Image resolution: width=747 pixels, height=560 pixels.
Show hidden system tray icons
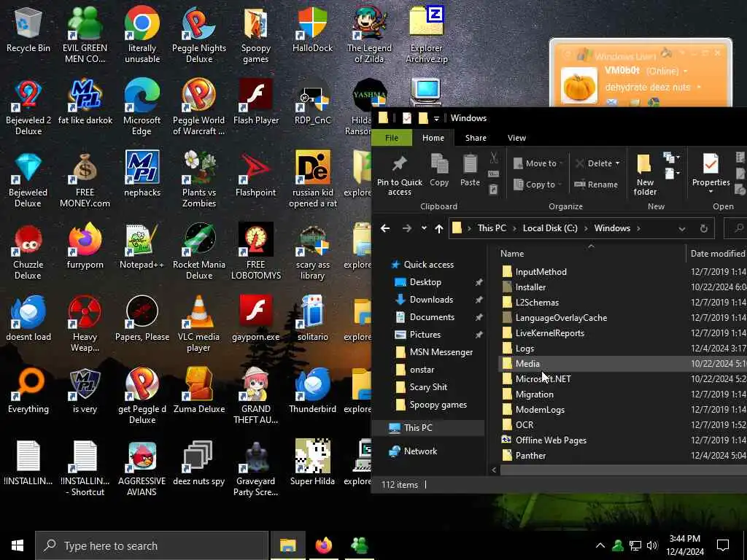click(x=600, y=545)
